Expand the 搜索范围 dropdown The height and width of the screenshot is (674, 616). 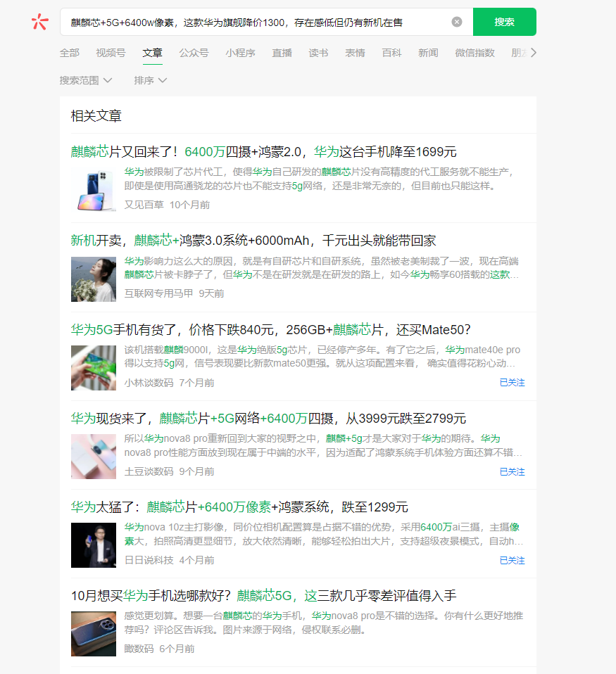point(86,80)
